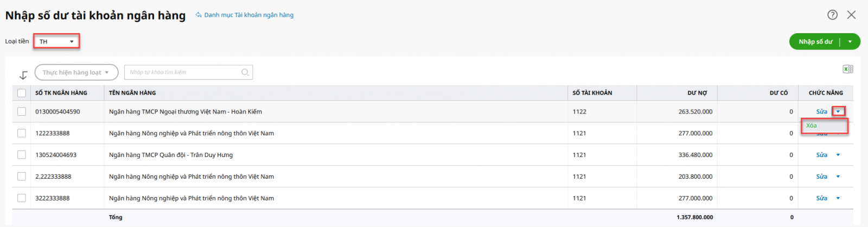This screenshot has height=227, width=868.
Task: Close the bank balance entry dialog
Action: coord(851,15)
